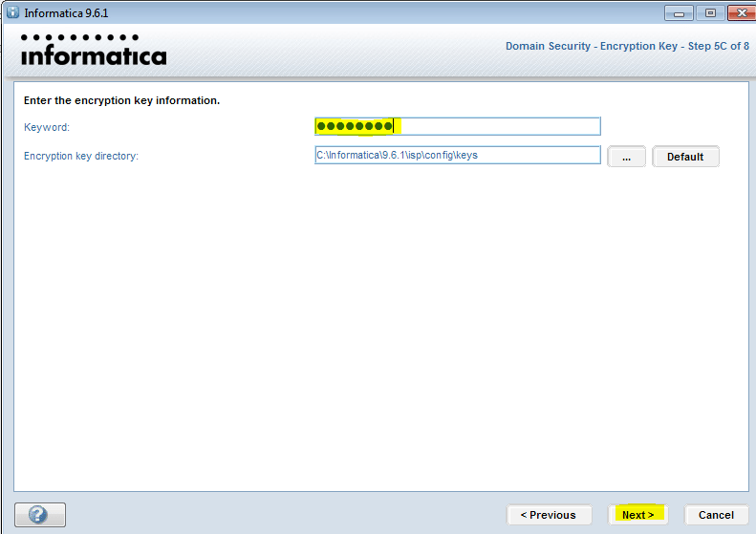Maximize the Informatica 9.6.1 window
Viewport: 756px width, 534px height.
[710, 13]
